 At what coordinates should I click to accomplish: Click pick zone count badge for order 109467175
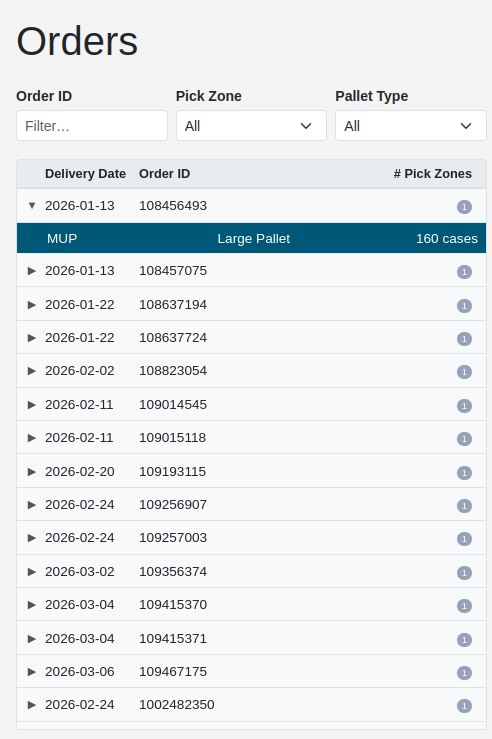(x=464, y=672)
